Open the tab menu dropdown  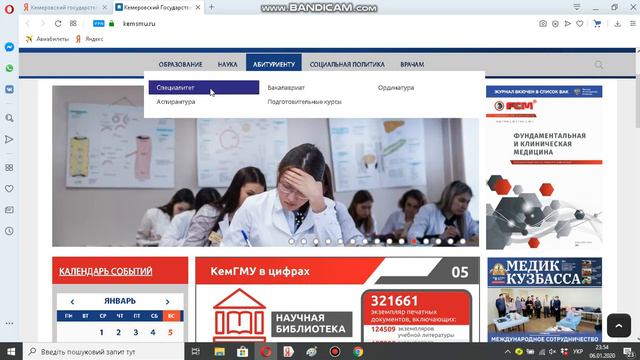pyautogui.click(x=577, y=7)
